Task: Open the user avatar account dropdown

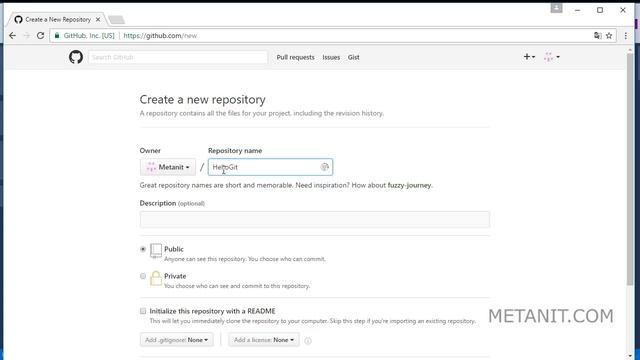Action: click(552, 57)
